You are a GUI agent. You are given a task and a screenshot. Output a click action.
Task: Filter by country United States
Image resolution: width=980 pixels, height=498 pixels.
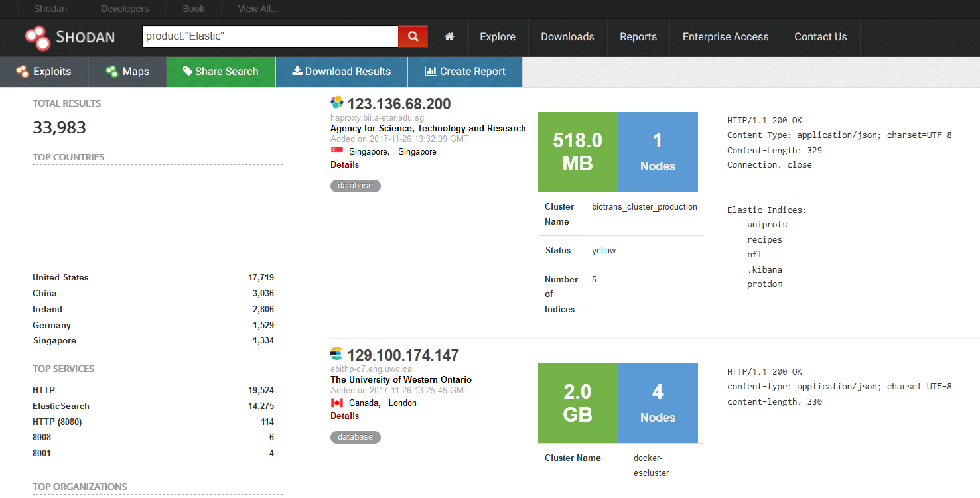click(x=60, y=277)
